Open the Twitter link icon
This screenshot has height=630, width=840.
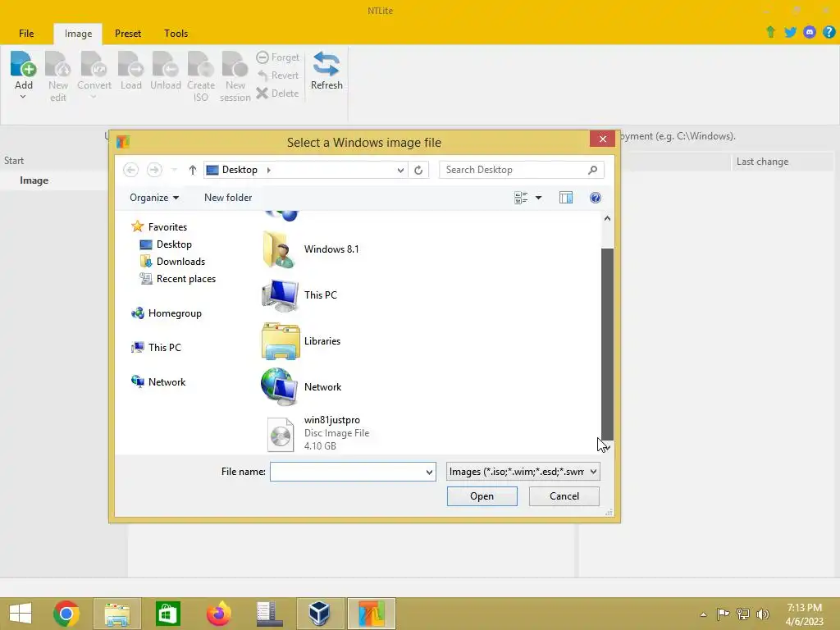(790, 32)
